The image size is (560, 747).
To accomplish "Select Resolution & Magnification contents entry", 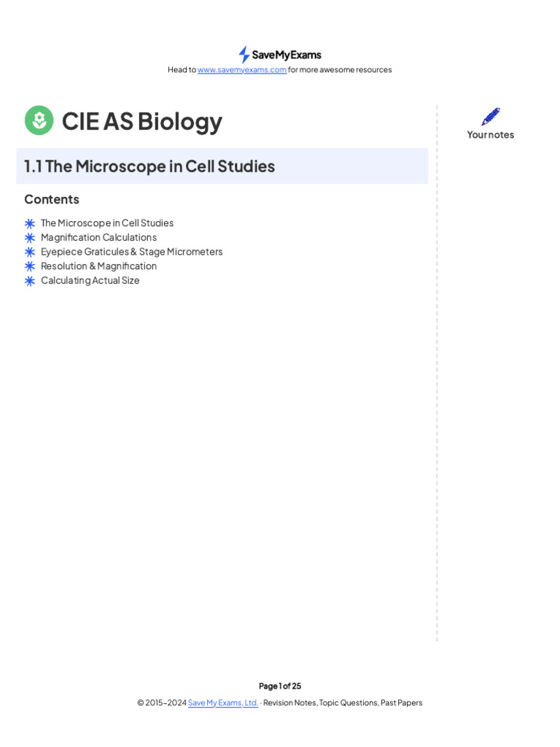I will click(x=98, y=266).
